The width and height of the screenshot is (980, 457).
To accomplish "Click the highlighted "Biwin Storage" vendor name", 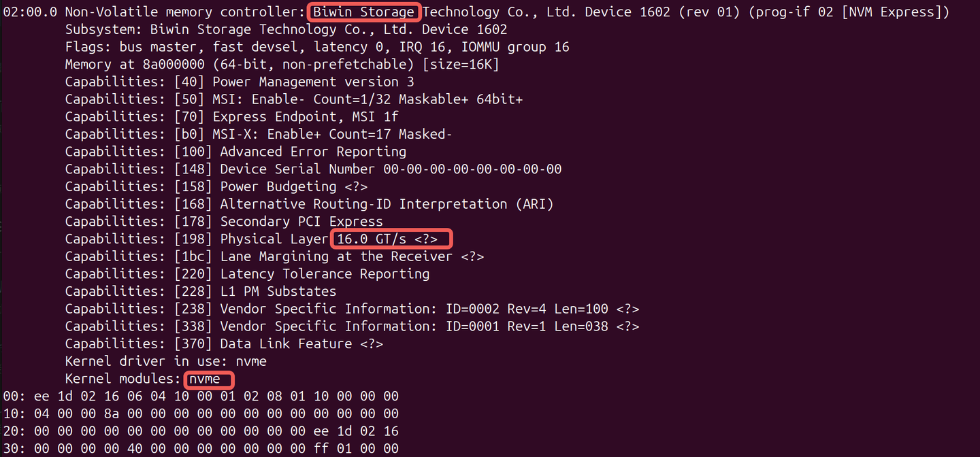I will [364, 12].
